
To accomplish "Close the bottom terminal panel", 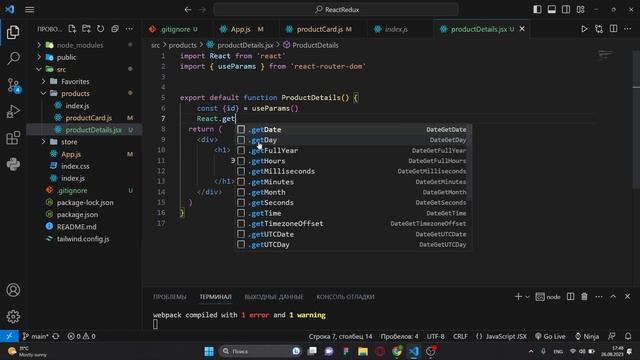I will tap(627, 297).
